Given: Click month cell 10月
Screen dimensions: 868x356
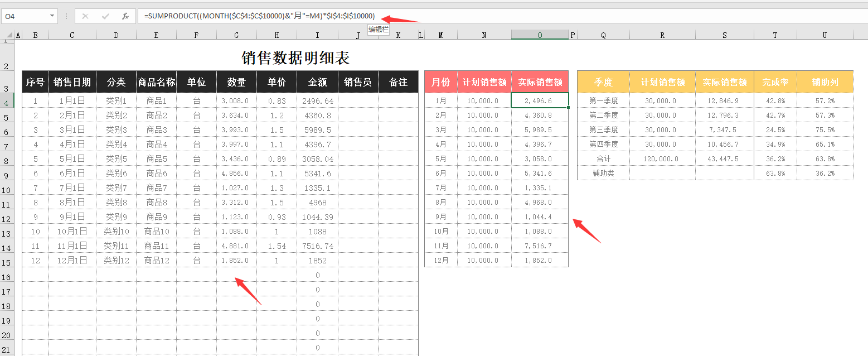Looking at the screenshot, I should (441, 231).
